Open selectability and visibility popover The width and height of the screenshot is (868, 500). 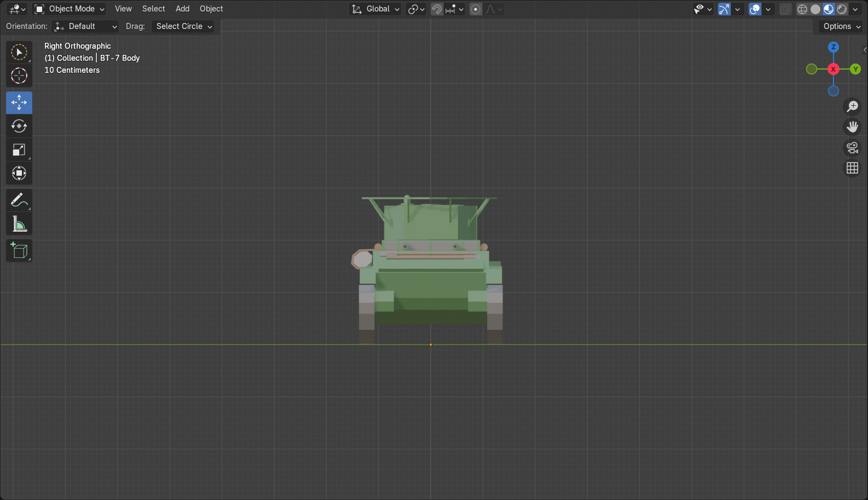click(x=703, y=9)
